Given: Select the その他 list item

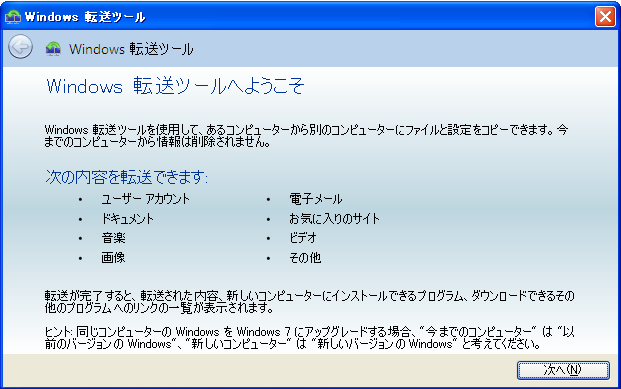Looking at the screenshot, I should [305, 258].
